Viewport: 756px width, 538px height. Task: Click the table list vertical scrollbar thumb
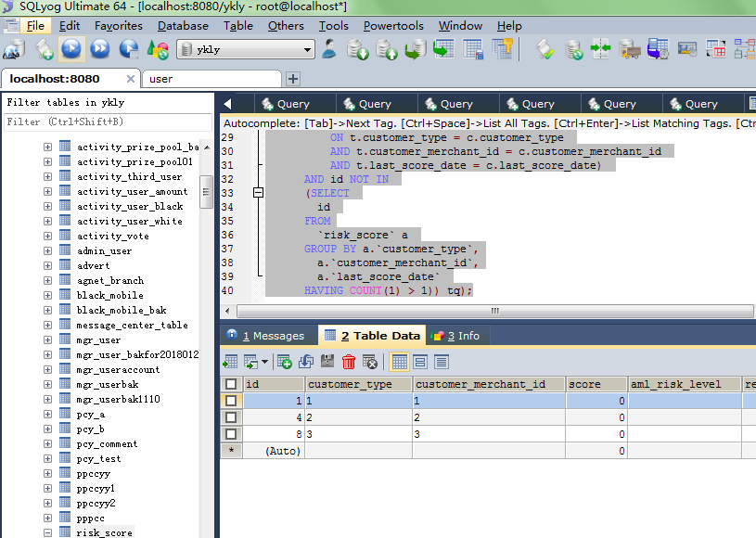point(206,192)
